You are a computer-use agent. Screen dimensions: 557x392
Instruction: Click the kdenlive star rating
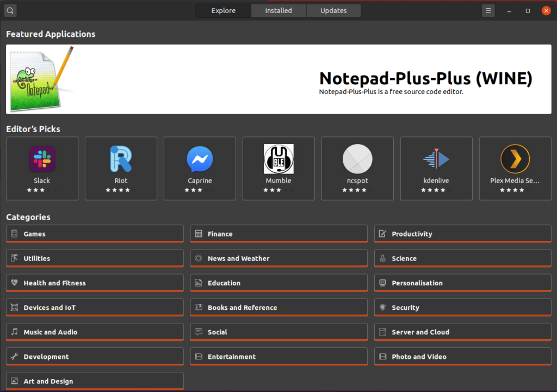coord(436,190)
